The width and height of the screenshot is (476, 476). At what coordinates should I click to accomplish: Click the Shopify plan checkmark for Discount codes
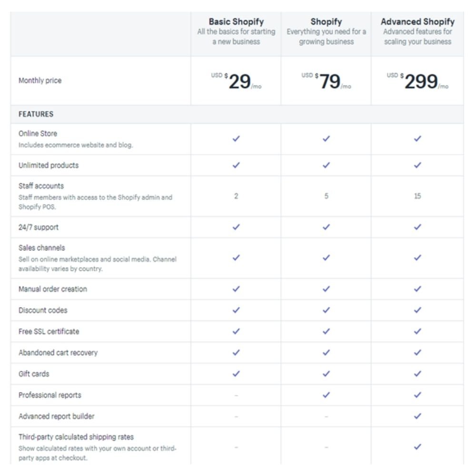pyautogui.click(x=326, y=310)
